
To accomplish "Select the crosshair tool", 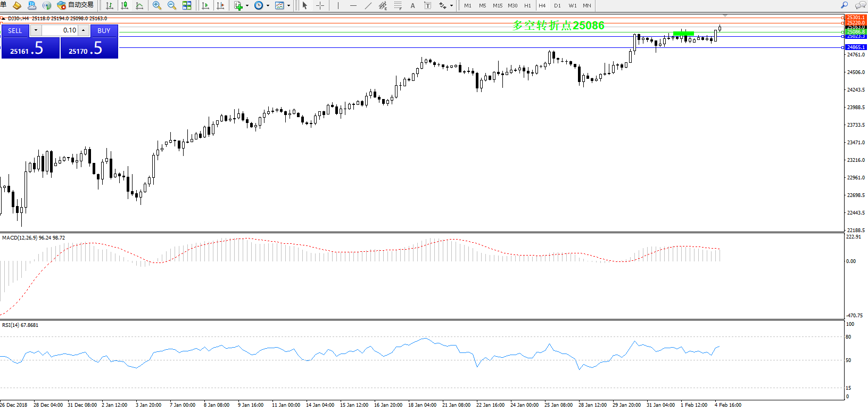I will coord(320,5).
